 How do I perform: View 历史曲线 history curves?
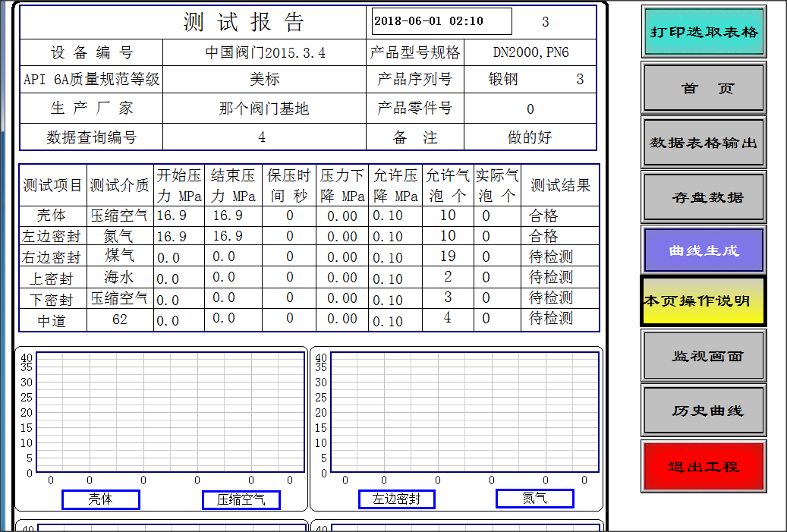click(703, 411)
